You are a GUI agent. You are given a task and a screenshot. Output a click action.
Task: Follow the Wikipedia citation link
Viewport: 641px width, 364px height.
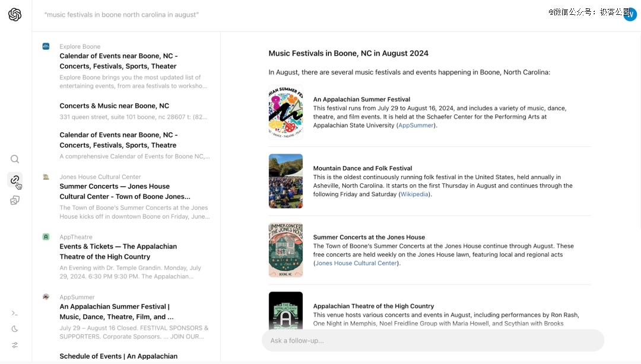pos(414,194)
